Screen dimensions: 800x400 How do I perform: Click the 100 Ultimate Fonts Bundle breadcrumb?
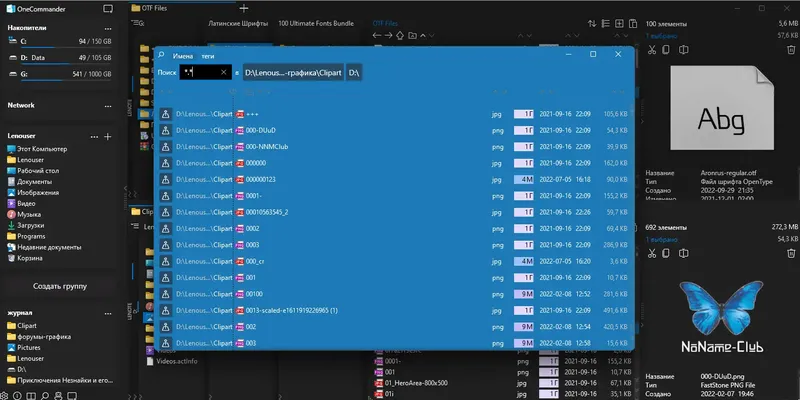316,23
